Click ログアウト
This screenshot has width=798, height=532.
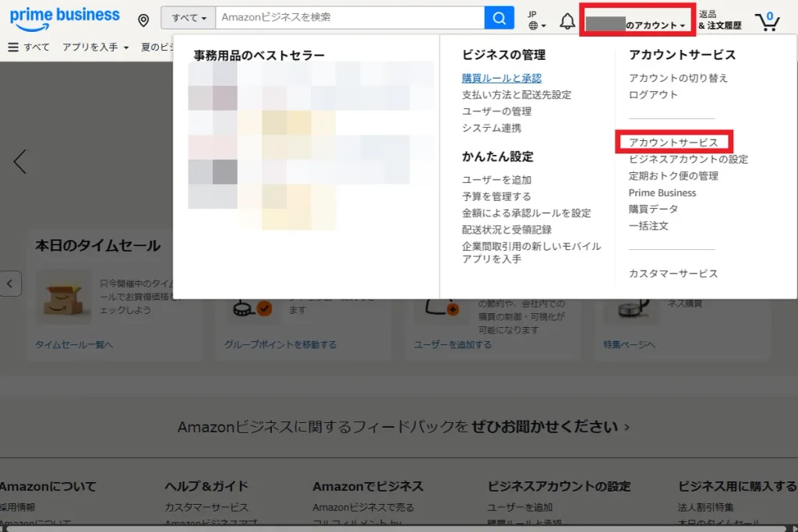pyautogui.click(x=653, y=95)
